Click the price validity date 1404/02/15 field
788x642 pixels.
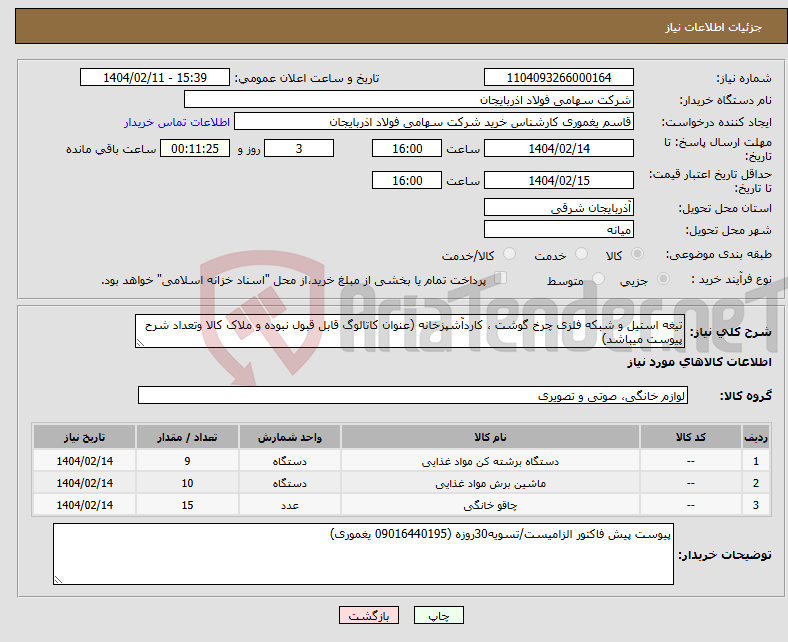559,180
